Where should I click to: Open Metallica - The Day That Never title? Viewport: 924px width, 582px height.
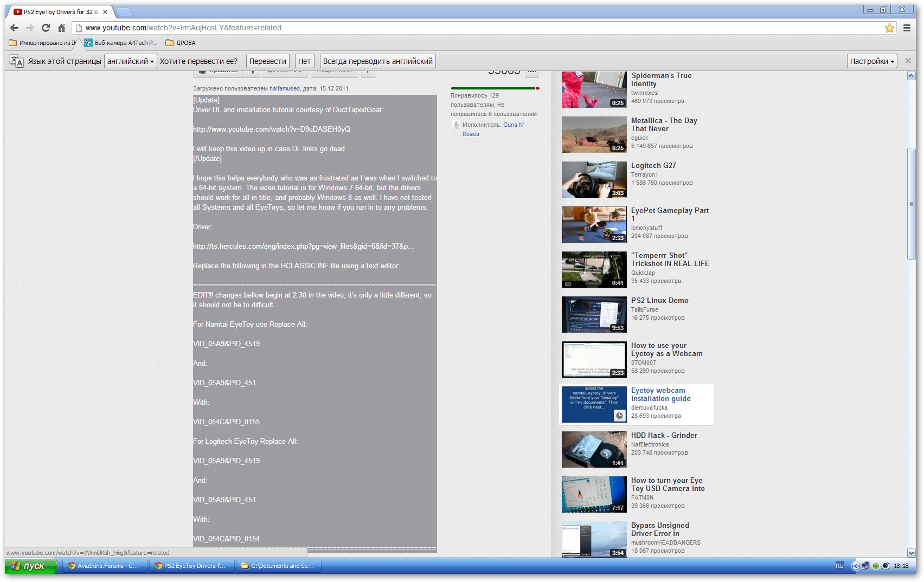click(664, 125)
